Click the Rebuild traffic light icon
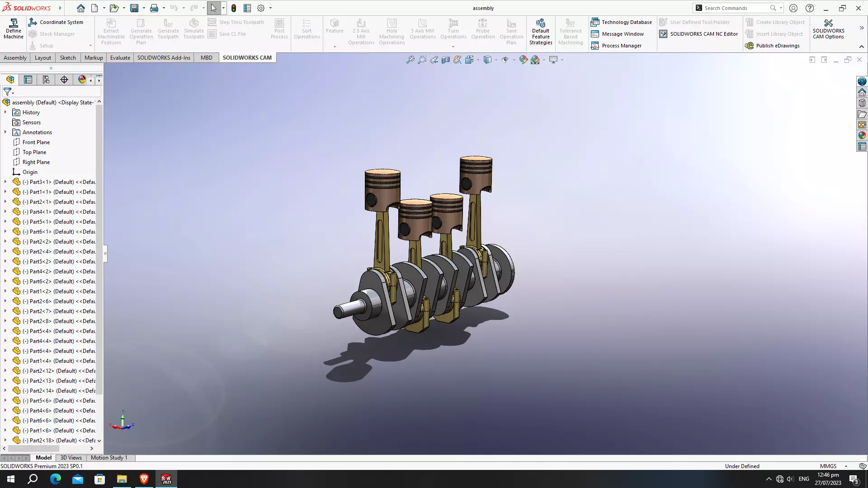The width and height of the screenshot is (868, 488). pos(234,8)
